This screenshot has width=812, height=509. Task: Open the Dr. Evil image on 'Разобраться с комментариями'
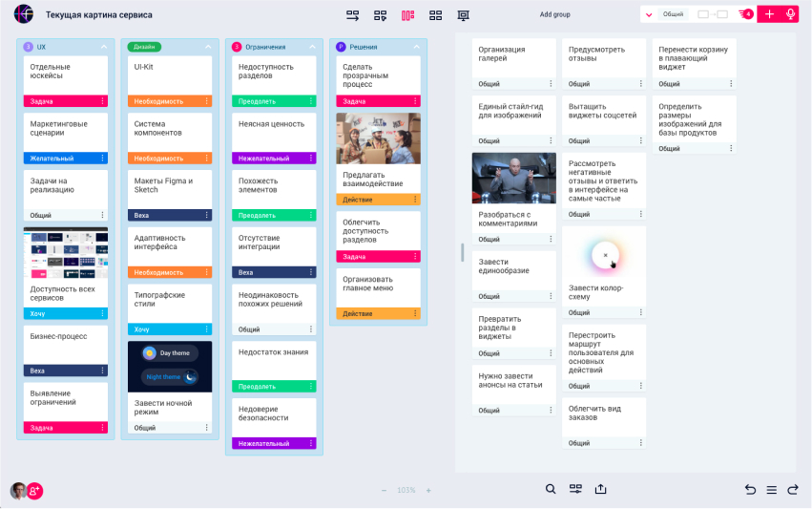pyautogui.click(x=514, y=178)
